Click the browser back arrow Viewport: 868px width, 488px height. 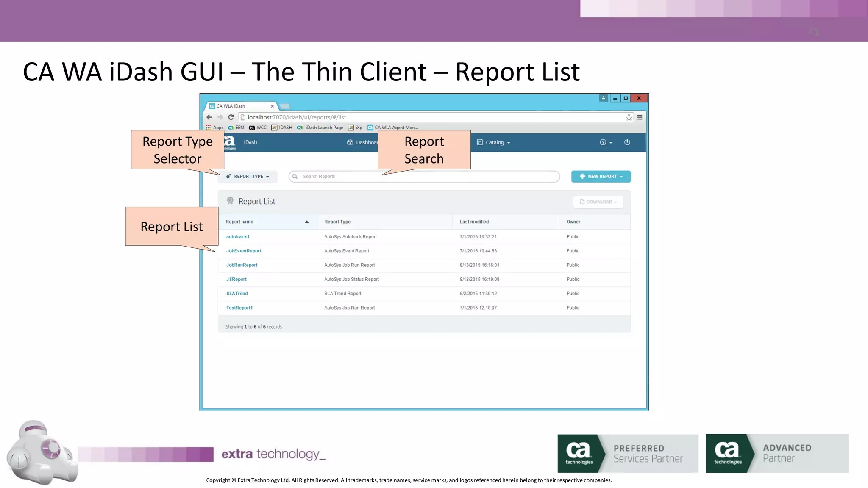[209, 117]
